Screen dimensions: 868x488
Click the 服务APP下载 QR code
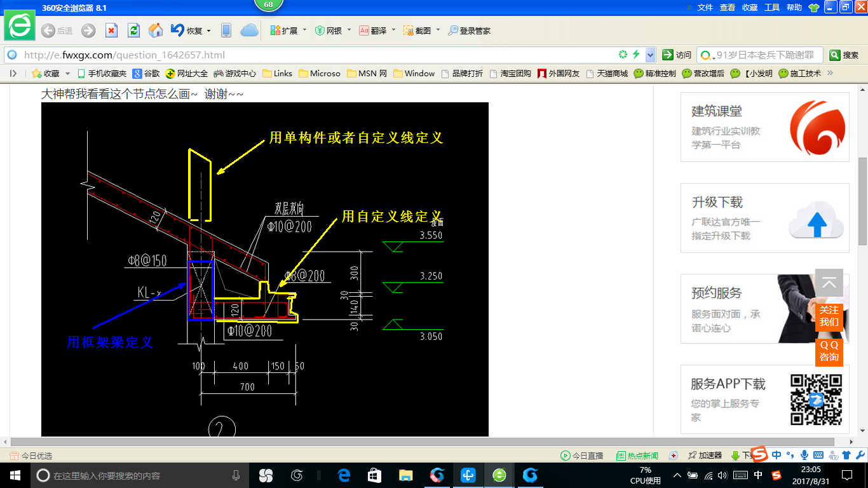pos(816,400)
